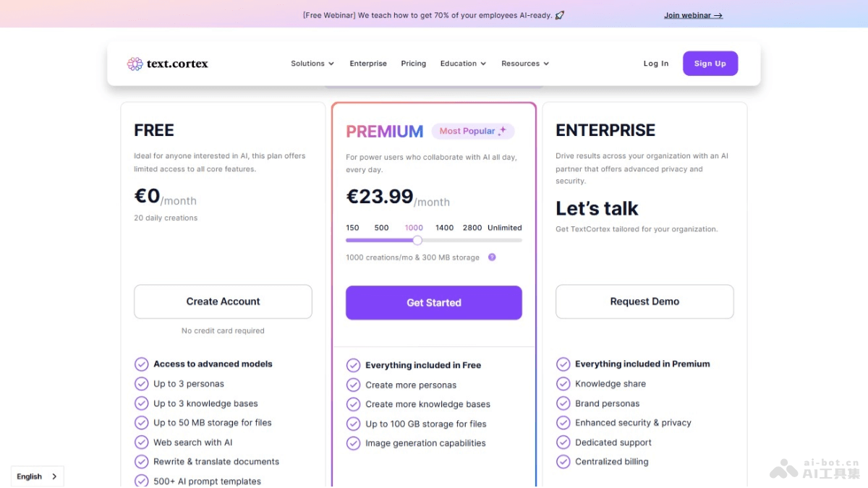The width and height of the screenshot is (868, 488).
Task: Go to the Enterprise nav item
Action: [x=368, y=64]
